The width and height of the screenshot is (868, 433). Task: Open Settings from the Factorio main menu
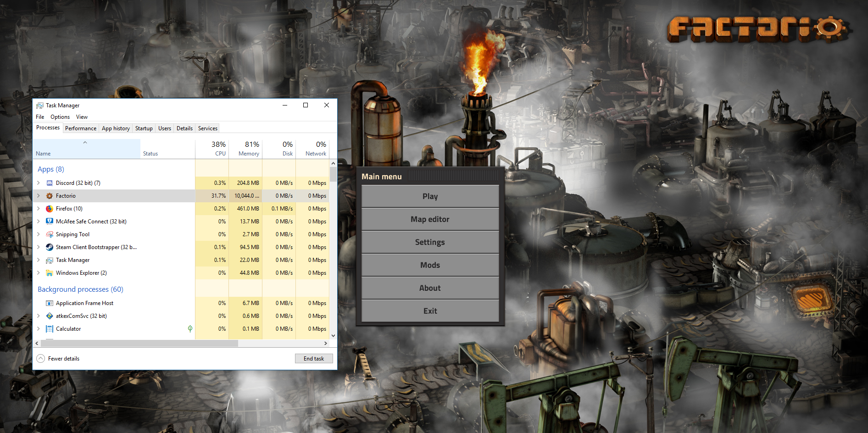(430, 242)
